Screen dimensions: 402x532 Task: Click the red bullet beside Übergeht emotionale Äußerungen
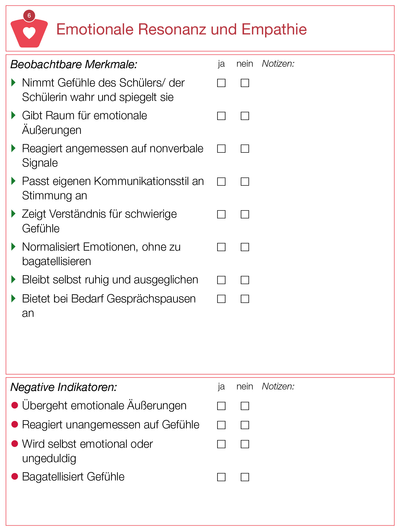(x=15, y=405)
